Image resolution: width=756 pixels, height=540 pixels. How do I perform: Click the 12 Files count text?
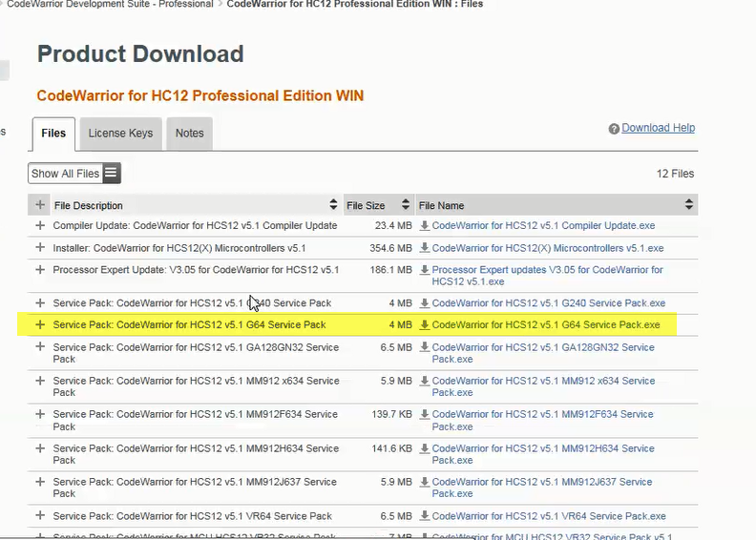tap(675, 174)
